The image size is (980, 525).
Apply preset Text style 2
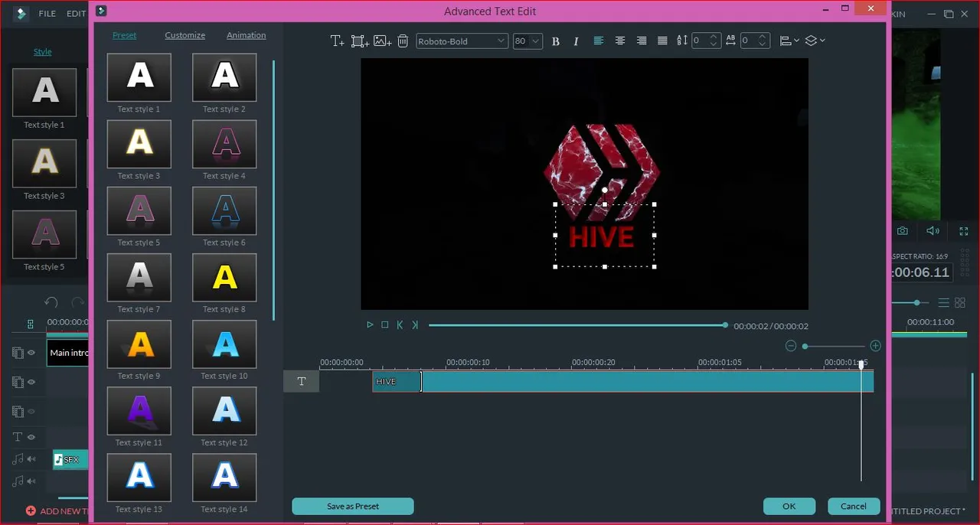coord(224,77)
